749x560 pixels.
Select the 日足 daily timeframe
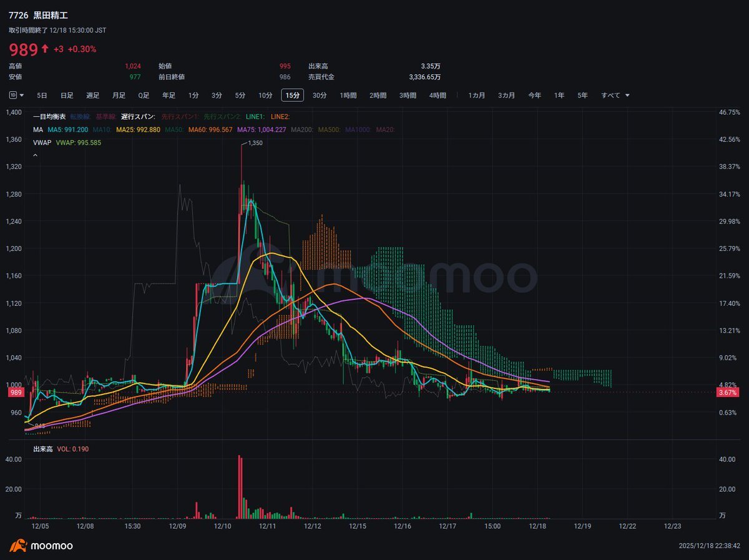coord(67,96)
